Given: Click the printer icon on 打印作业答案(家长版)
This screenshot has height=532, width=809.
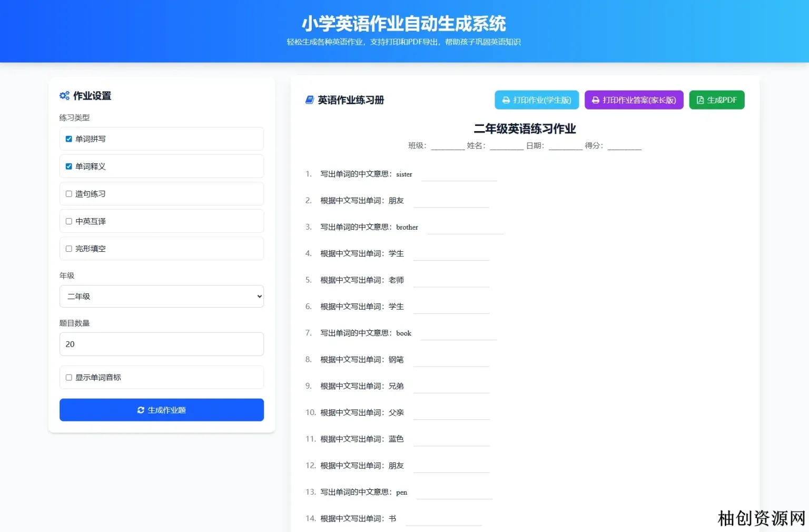Looking at the screenshot, I should tap(596, 100).
